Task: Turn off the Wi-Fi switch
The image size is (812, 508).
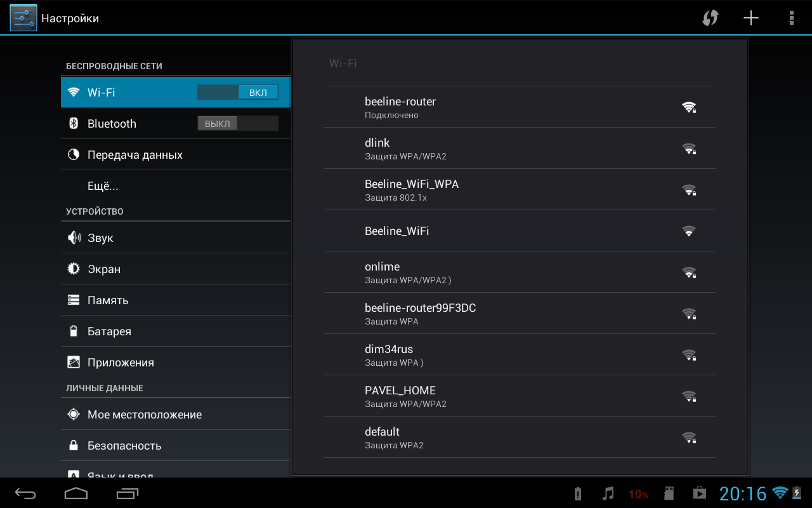Action: (238, 93)
